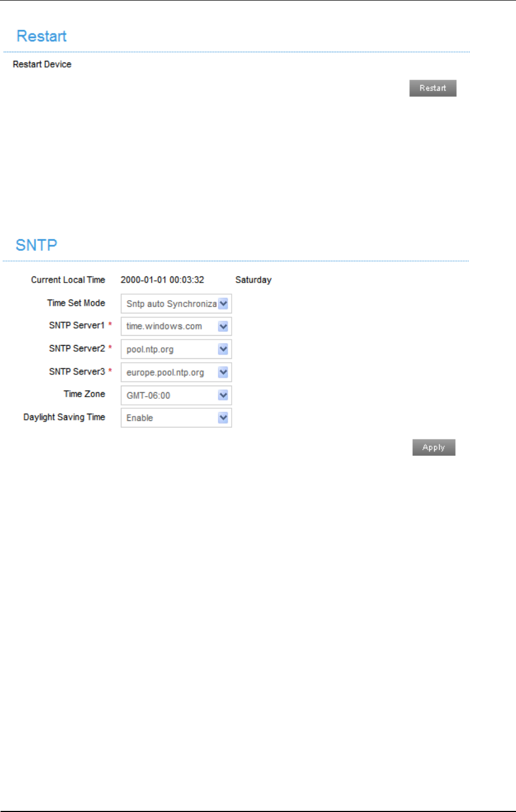Screen dimensions: 516x812
Task: Click the Restart button
Action: tap(433, 88)
